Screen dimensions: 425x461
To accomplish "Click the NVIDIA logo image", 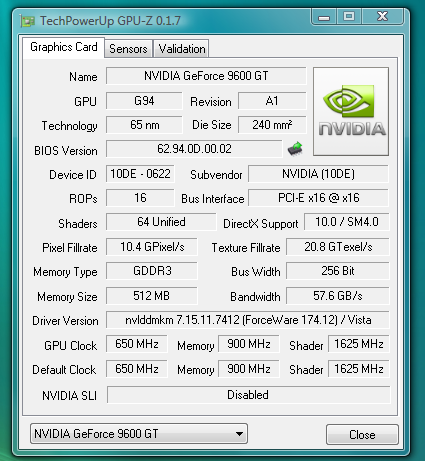I will pyautogui.click(x=351, y=111).
